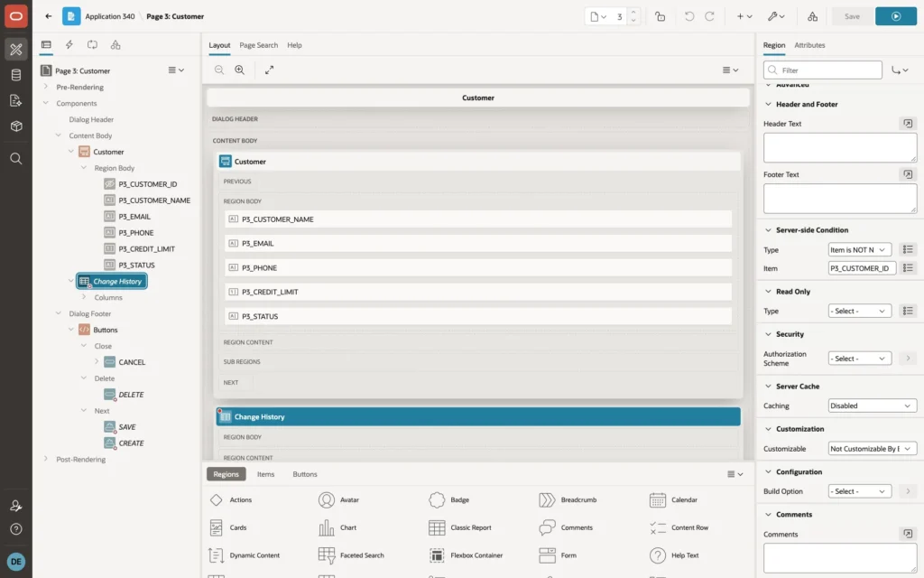924x578 pixels.
Task: Click the Footer Text textarea
Action: coord(840,199)
